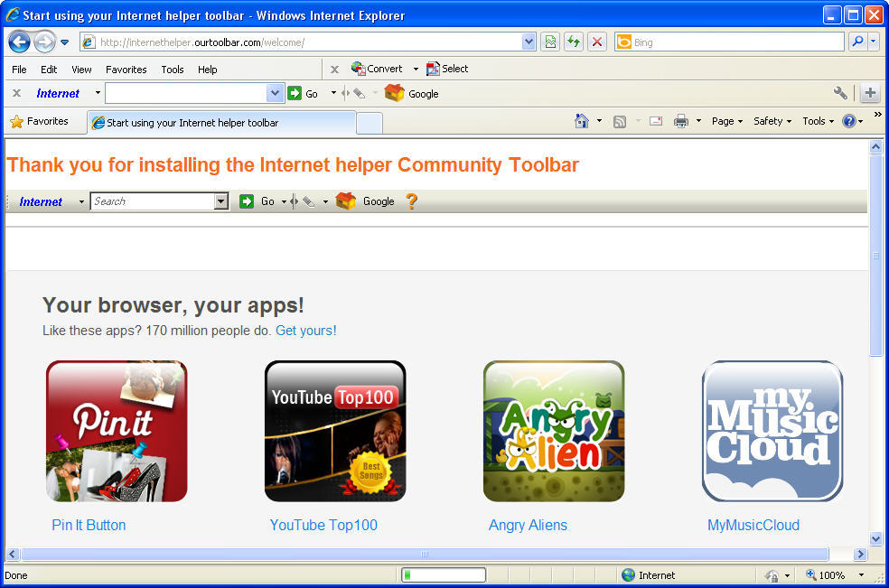Click the Stop loading red X icon
Image resolution: width=889 pixels, height=588 pixels.
click(596, 42)
